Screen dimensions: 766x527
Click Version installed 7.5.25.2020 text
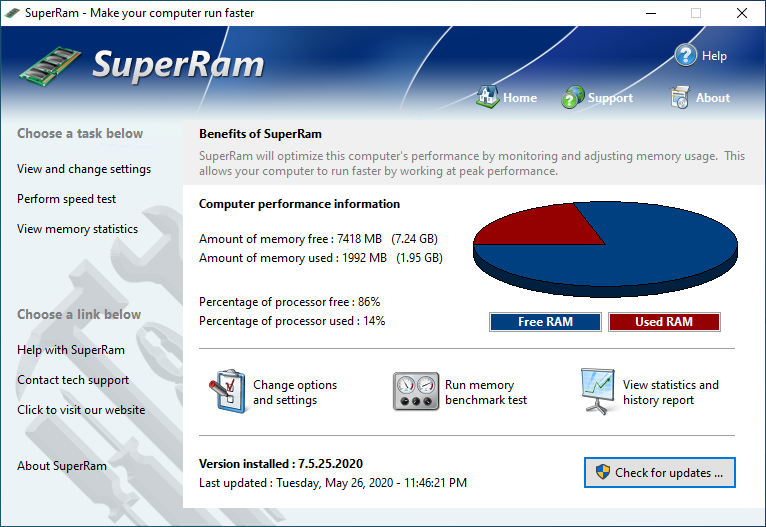pyautogui.click(x=281, y=464)
